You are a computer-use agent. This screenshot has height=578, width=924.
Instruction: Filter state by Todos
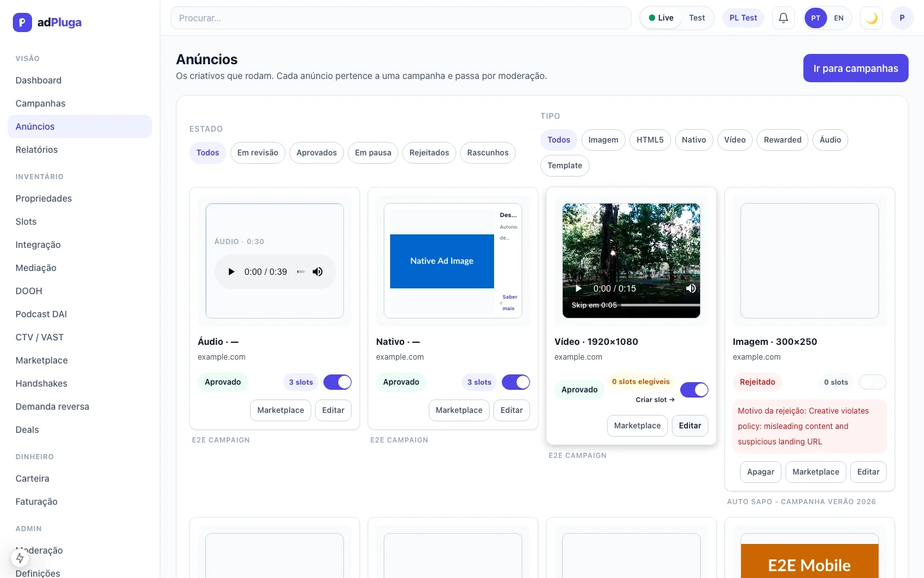208,153
